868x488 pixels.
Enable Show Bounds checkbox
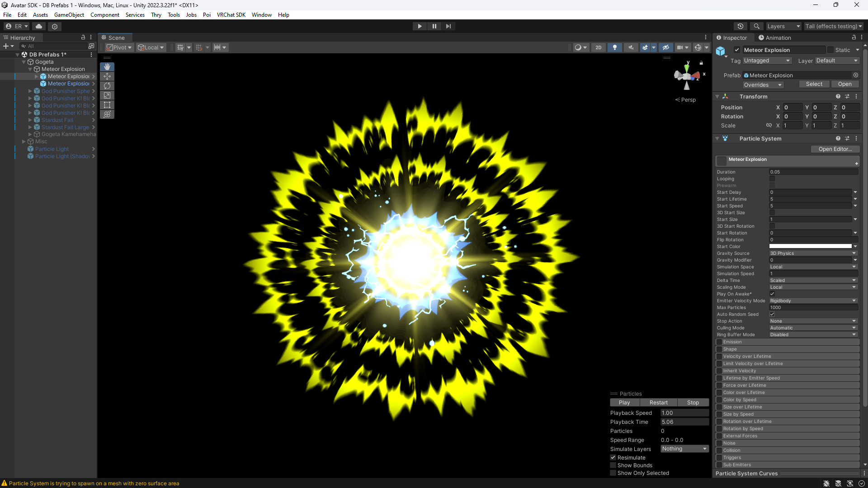613,465
